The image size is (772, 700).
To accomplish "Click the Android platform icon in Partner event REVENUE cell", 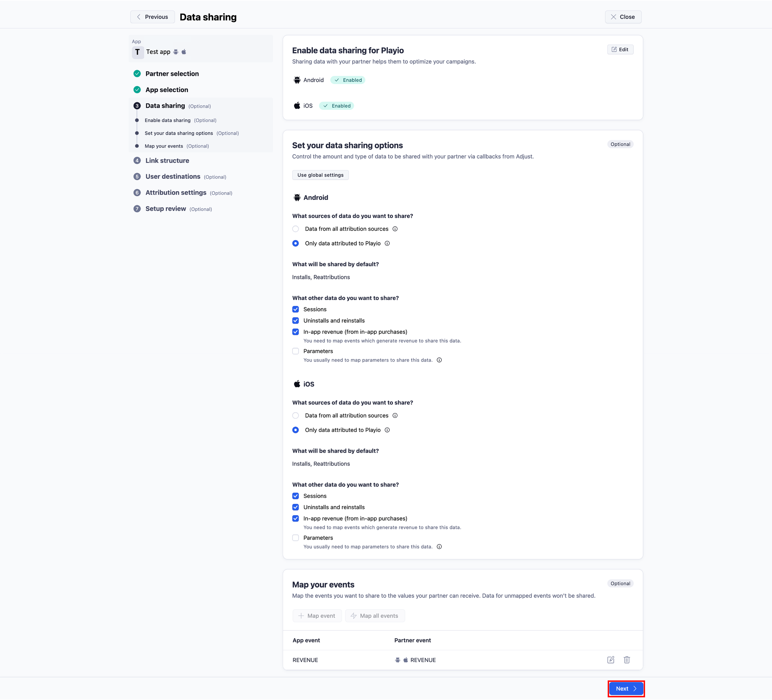I will [397, 660].
